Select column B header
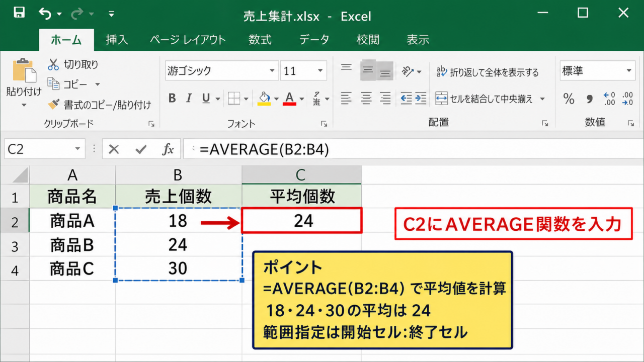The height and width of the screenshot is (362, 644). coord(178,175)
